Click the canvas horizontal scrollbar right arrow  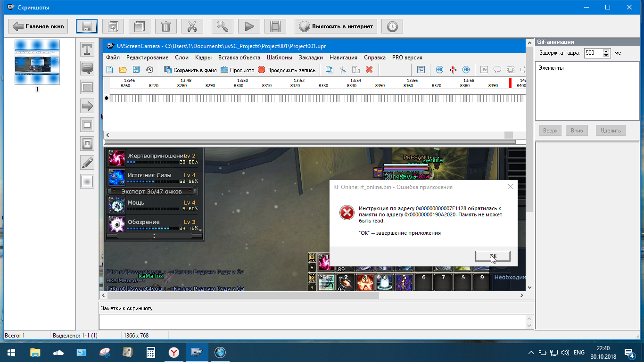coord(521,296)
